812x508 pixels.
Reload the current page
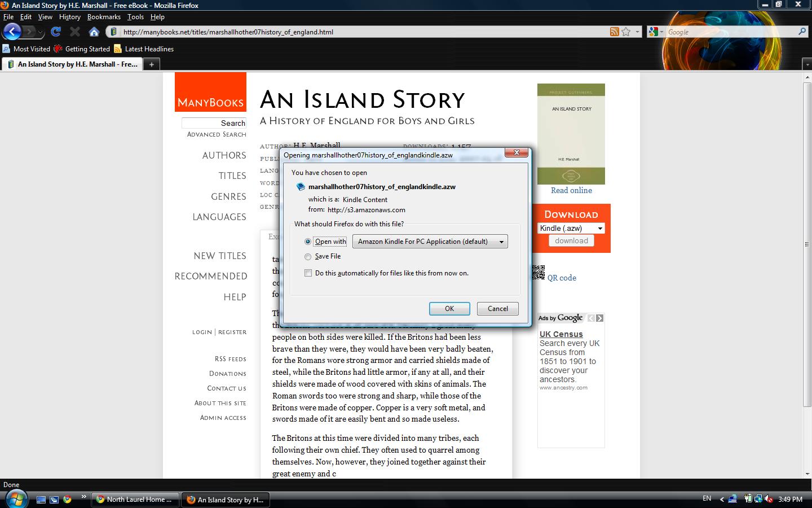[x=55, y=32]
